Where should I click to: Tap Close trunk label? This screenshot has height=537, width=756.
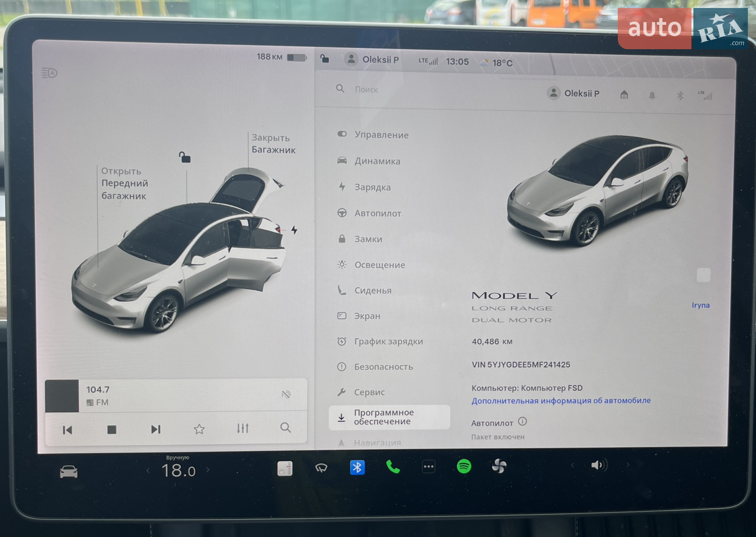pos(274,144)
